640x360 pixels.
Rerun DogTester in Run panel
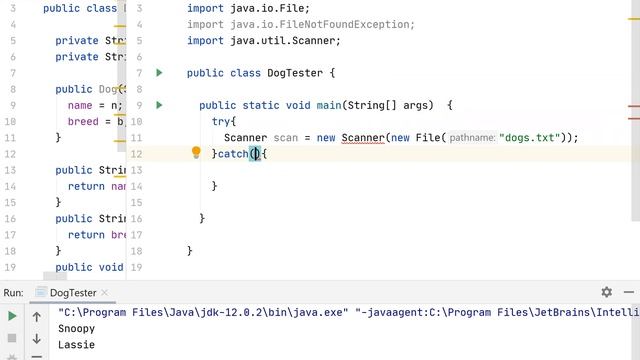(x=12, y=316)
